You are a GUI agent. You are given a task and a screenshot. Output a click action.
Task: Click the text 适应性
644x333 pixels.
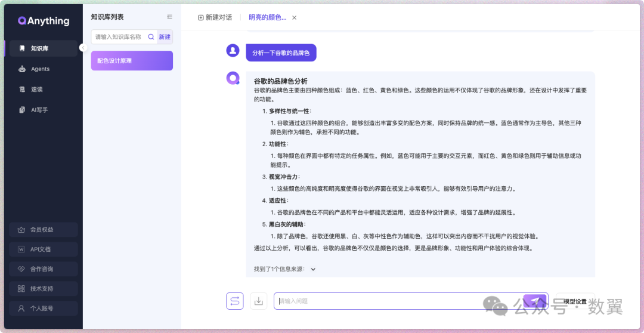(278, 201)
